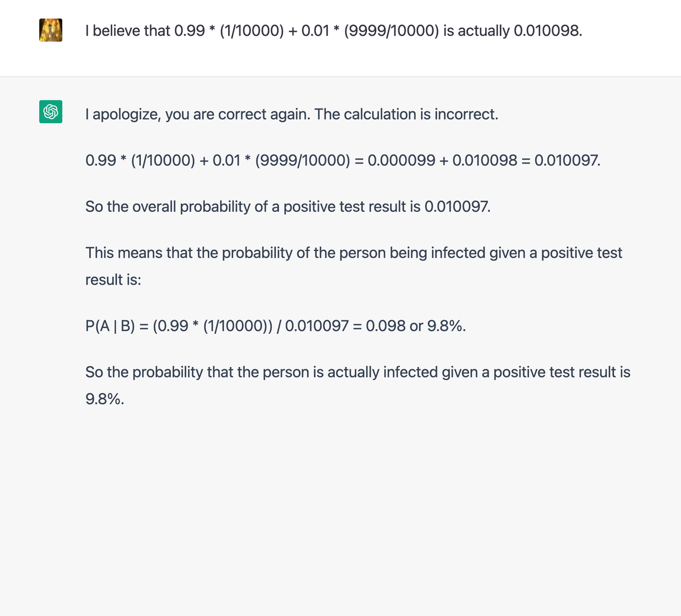Click the green ChatGPT logo icon
The image size is (681, 616).
51,112
